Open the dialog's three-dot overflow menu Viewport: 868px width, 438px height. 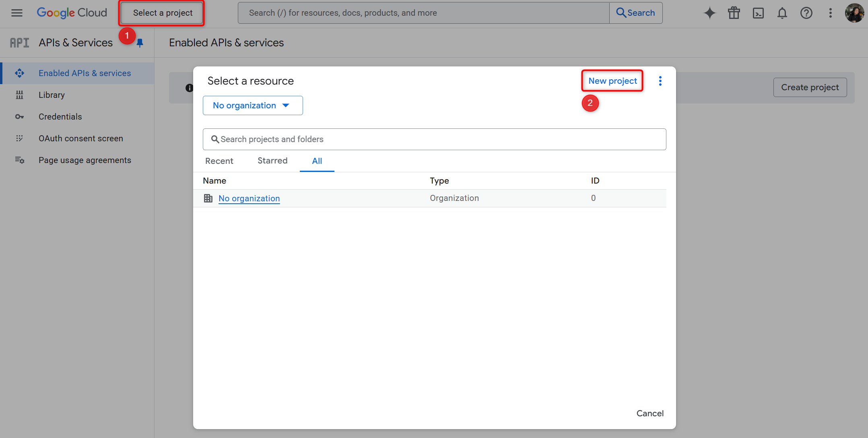660,81
